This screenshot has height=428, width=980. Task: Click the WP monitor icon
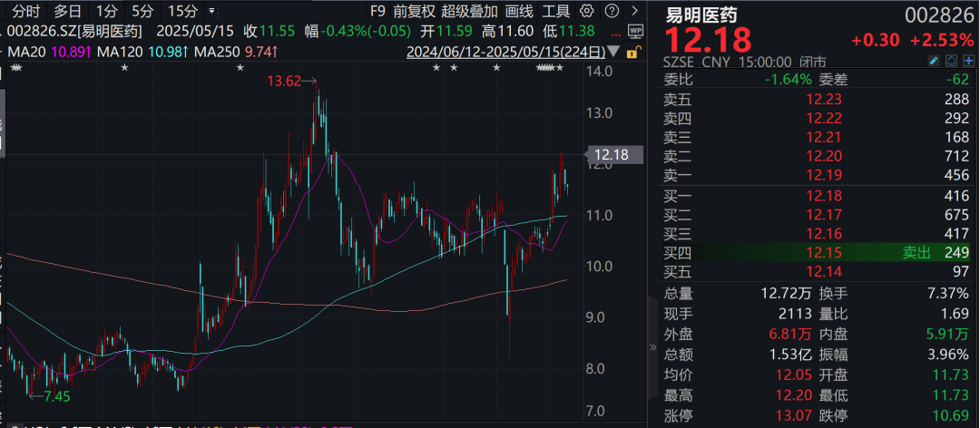[634, 30]
